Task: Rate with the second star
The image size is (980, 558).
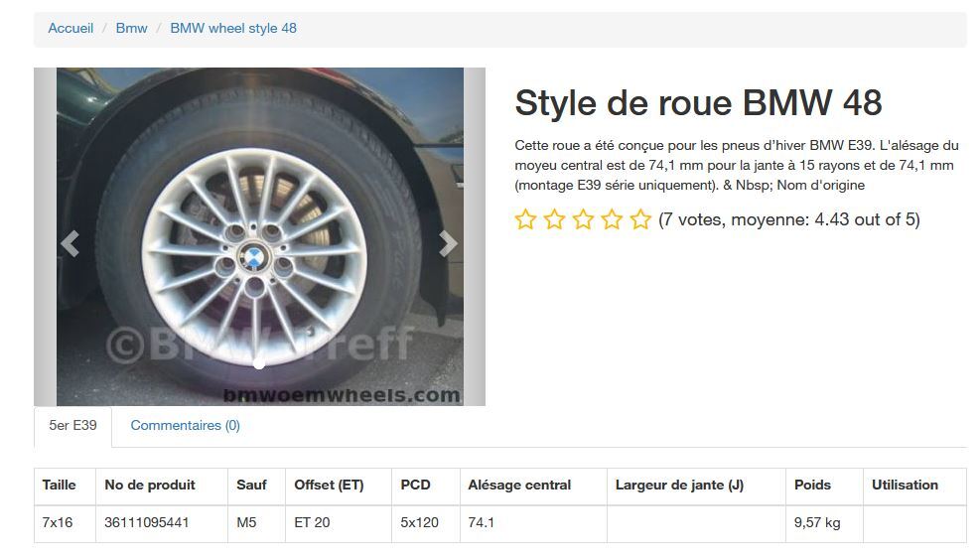Action: pyautogui.click(x=554, y=220)
